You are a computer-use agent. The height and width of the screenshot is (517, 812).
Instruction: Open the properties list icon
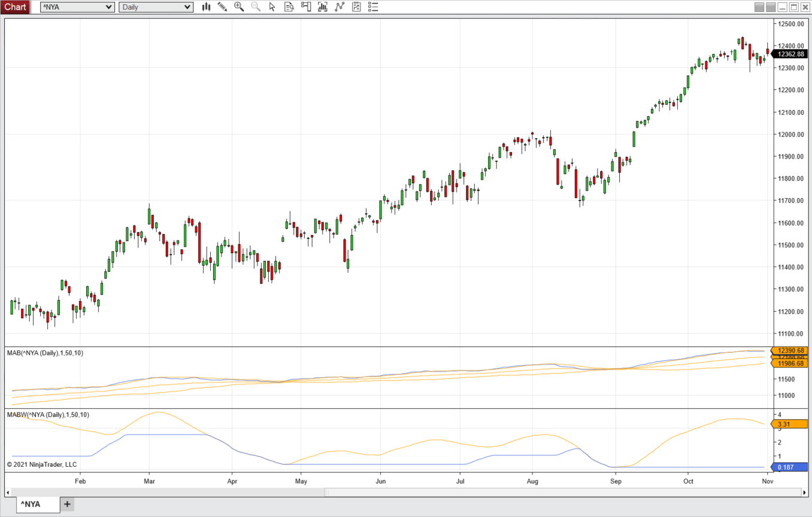coord(373,7)
